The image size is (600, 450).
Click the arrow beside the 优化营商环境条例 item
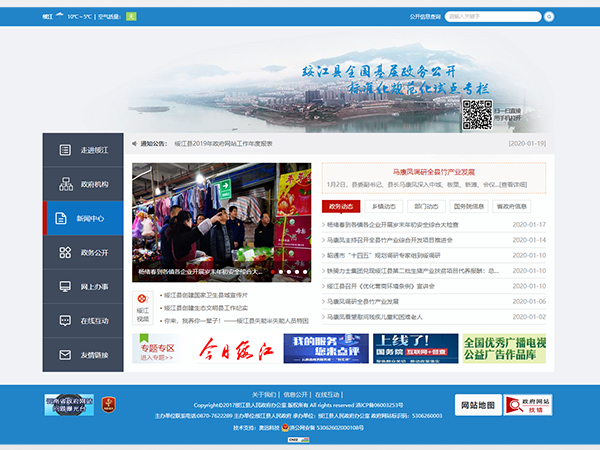point(323,286)
